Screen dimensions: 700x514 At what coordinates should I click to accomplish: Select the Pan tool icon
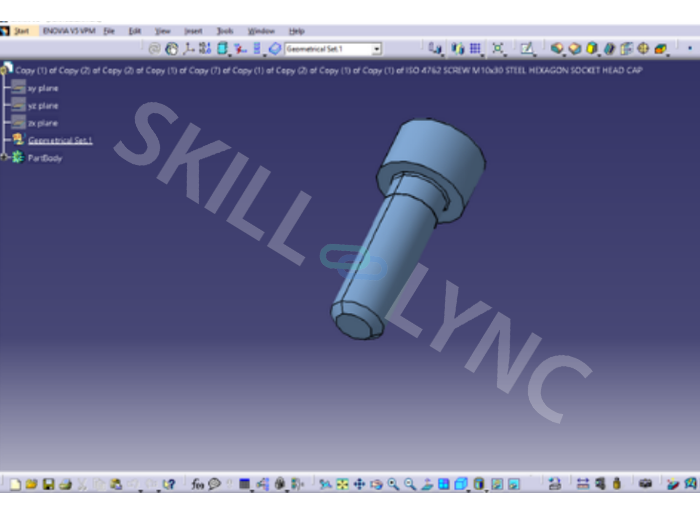coord(359,484)
